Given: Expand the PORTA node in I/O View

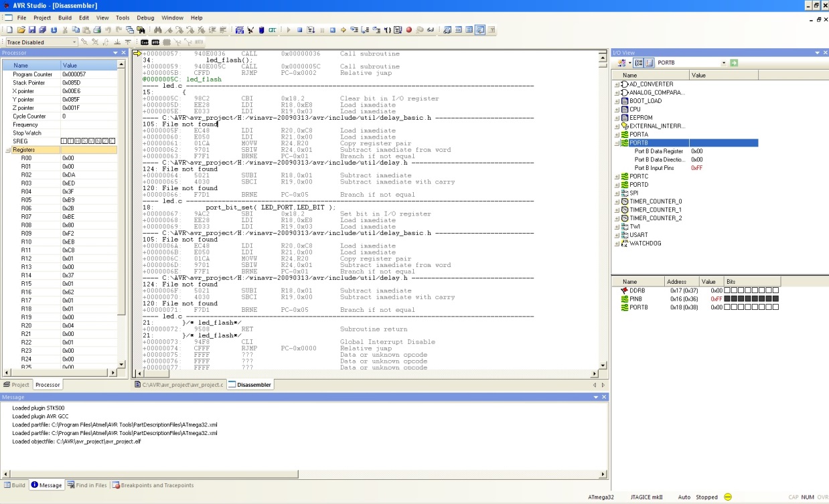Looking at the screenshot, I should coord(617,135).
